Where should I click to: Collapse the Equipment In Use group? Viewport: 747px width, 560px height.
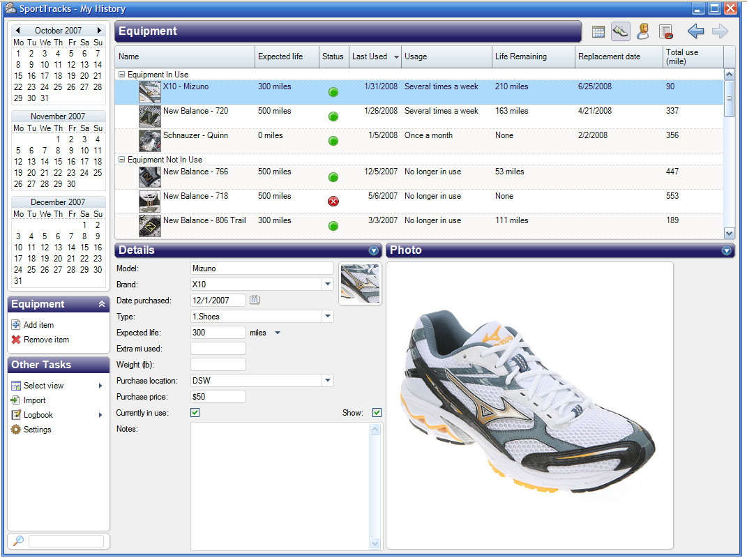(122, 75)
